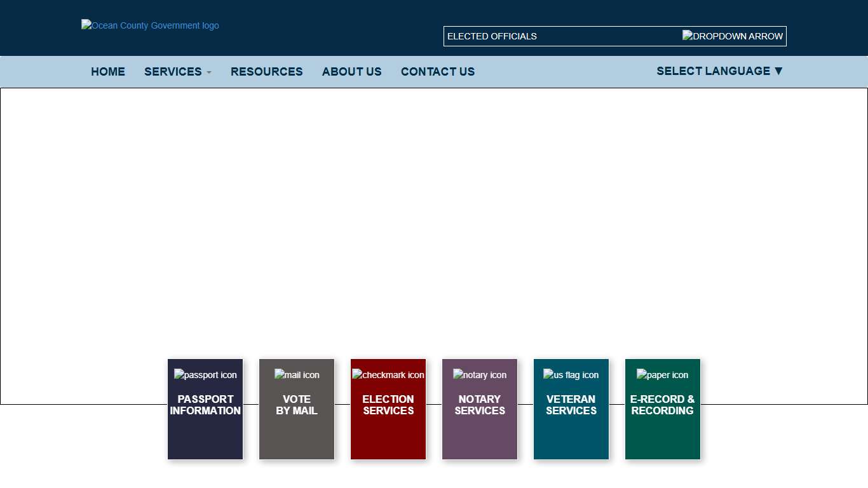This screenshot has width=868, height=488.
Task: Open Passport Information text link
Action: point(205,405)
